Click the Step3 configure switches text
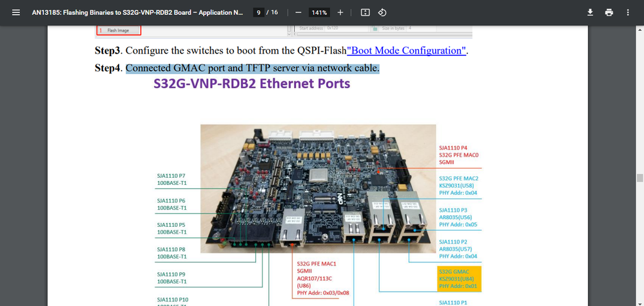This screenshot has width=644, height=306. tap(236, 51)
